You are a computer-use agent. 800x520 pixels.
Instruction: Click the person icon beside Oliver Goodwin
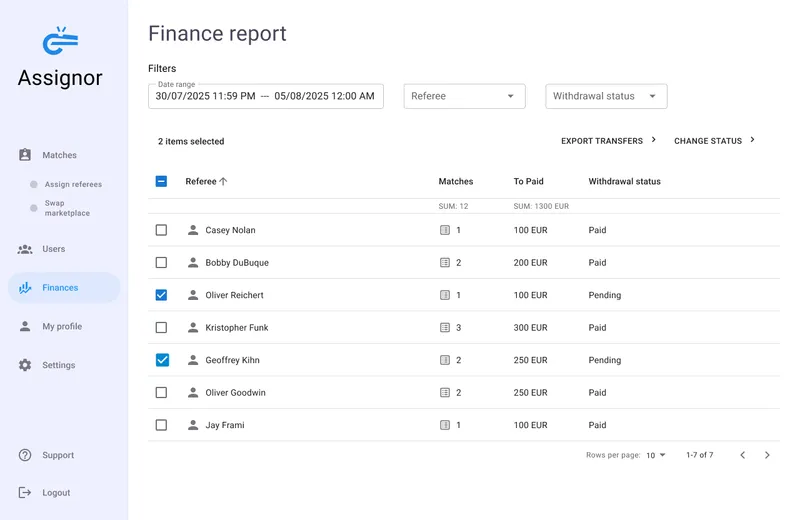(x=193, y=392)
